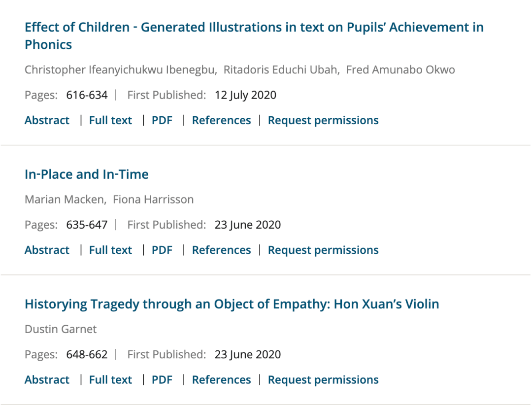Viewport: 532px width, 405px height.
Task: Show References for In-Place and In-Time
Action: click(221, 250)
